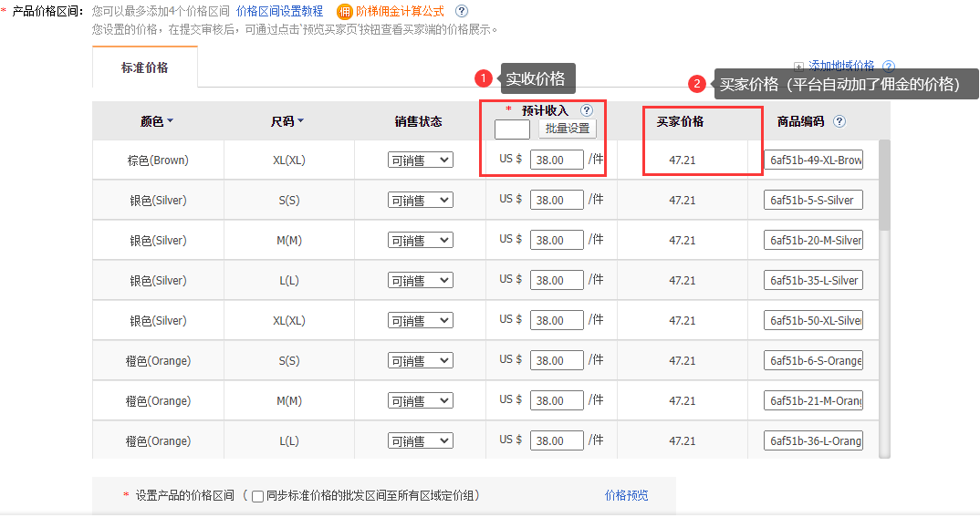Open the 可销售 dropdown for the Orange M row
980x528 pixels.
tap(421, 400)
